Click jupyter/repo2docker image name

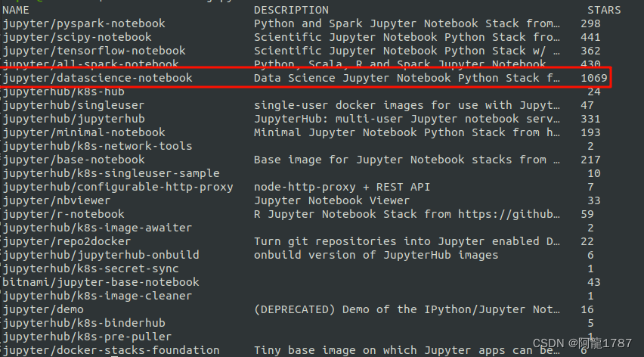point(67,241)
